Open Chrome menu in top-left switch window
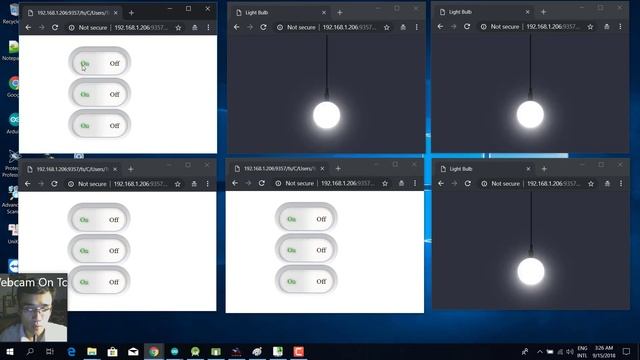This screenshot has width=640, height=360. pos(208,28)
